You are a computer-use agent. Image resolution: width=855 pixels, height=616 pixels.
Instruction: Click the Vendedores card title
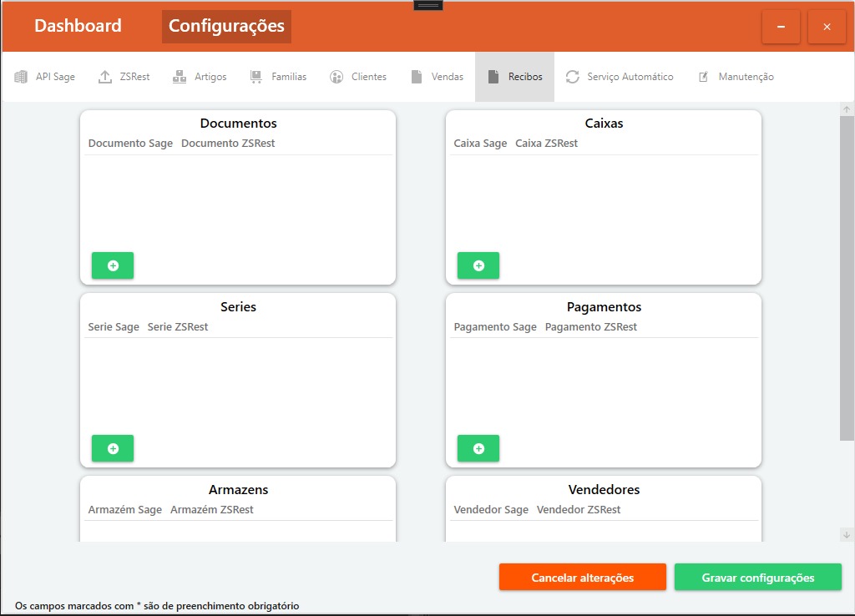pos(604,489)
